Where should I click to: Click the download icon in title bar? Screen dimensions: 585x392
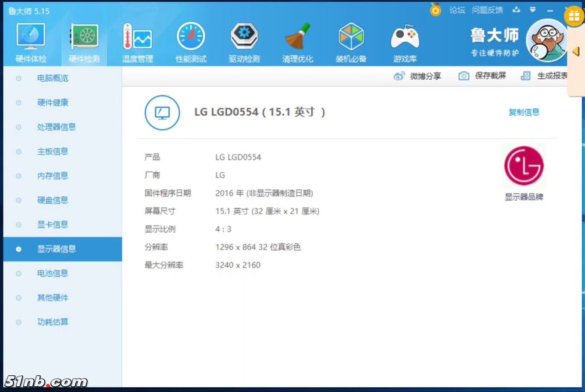point(516,10)
